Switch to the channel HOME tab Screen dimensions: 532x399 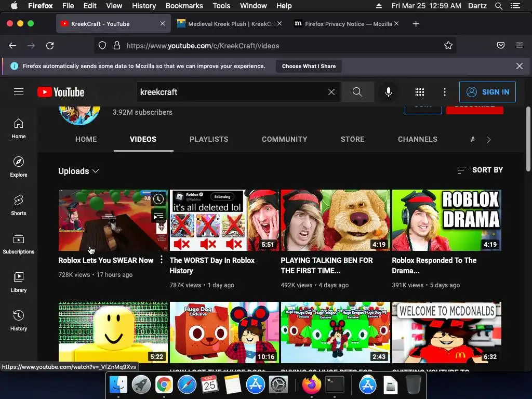[x=86, y=139]
